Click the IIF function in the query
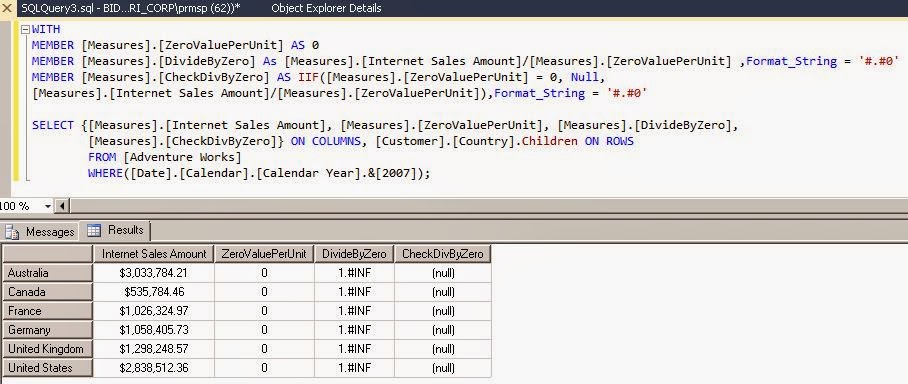Image resolution: width=908 pixels, height=384 pixels. tap(310, 77)
